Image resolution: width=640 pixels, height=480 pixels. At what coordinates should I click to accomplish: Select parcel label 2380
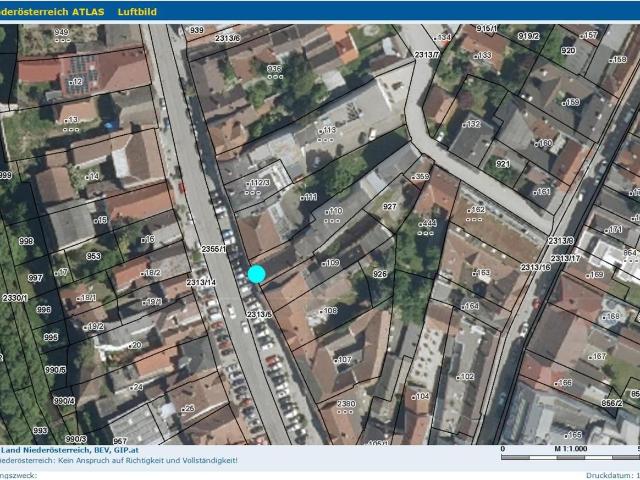pyautogui.click(x=346, y=404)
